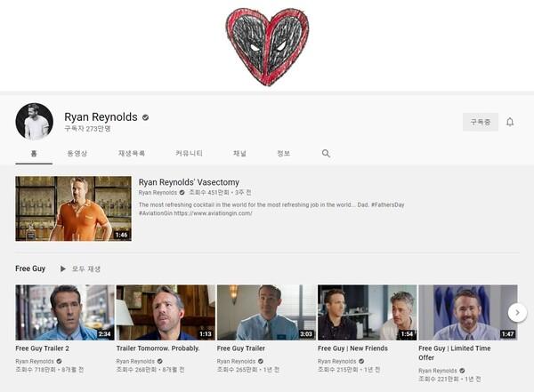Click the 구독자 273만명 subscriber count
The height and width of the screenshot is (392, 534).
pyautogui.click(x=87, y=129)
